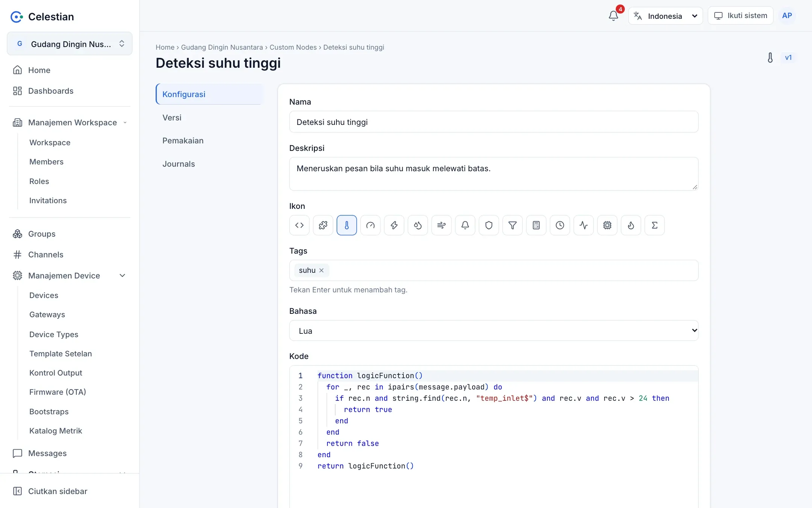Select the wind icon option
Viewport: 812px width, 508px height.
(441, 225)
